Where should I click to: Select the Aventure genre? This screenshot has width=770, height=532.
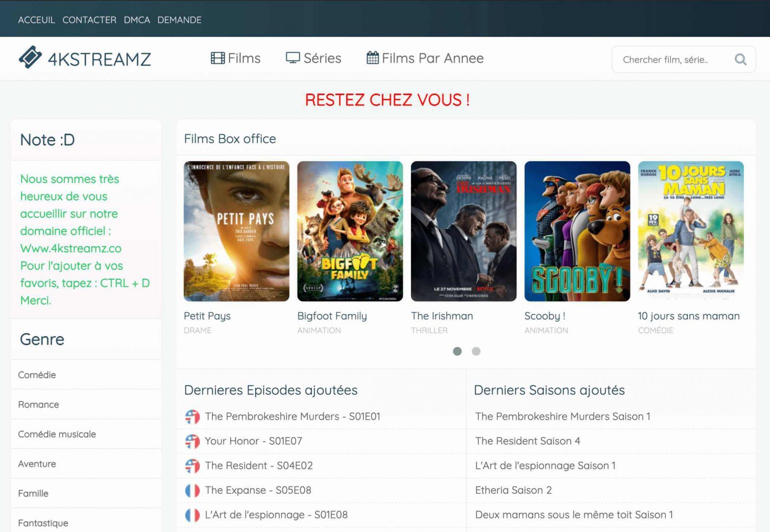[37, 464]
